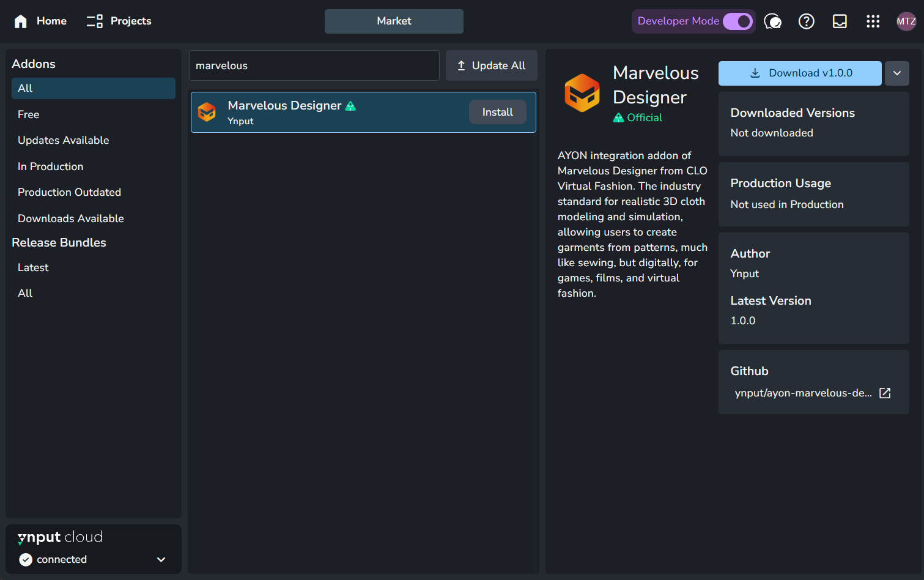
Task: Open the ynput/ayon-marvelous-de... Github link
Action: click(804, 393)
